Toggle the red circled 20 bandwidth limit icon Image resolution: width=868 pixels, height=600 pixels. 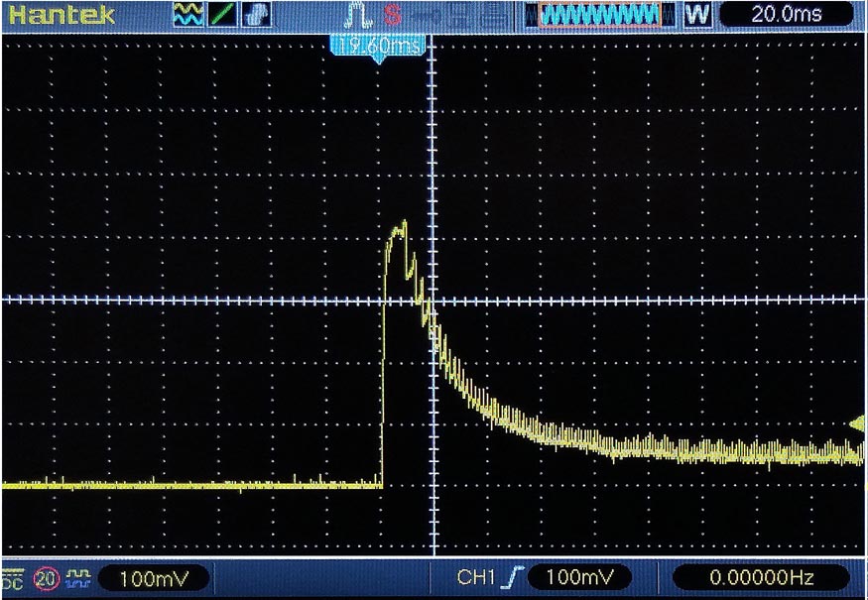[46, 579]
